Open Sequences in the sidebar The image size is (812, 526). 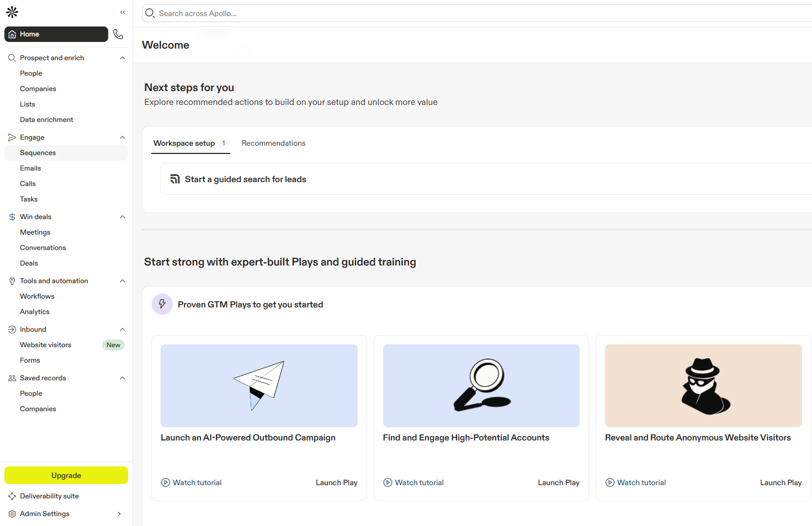pos(38,153)
